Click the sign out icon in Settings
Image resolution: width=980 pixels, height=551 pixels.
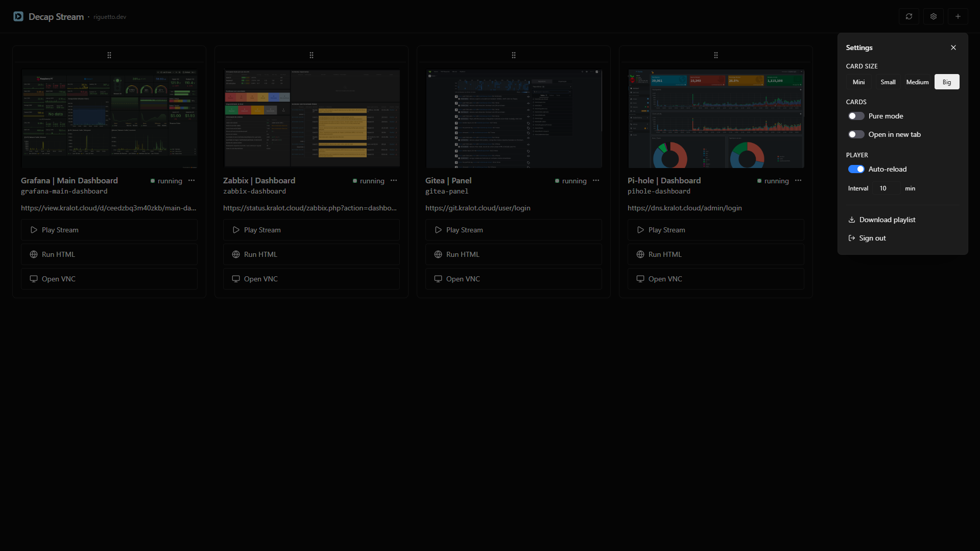click(851, 238)
